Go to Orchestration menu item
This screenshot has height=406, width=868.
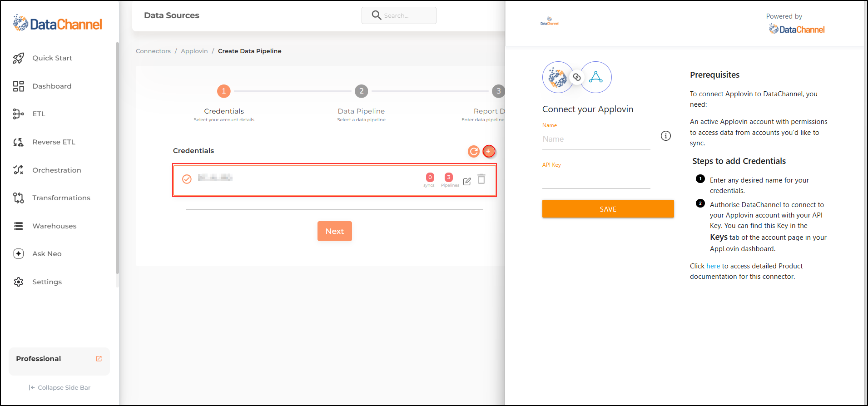tap(57, 170)
